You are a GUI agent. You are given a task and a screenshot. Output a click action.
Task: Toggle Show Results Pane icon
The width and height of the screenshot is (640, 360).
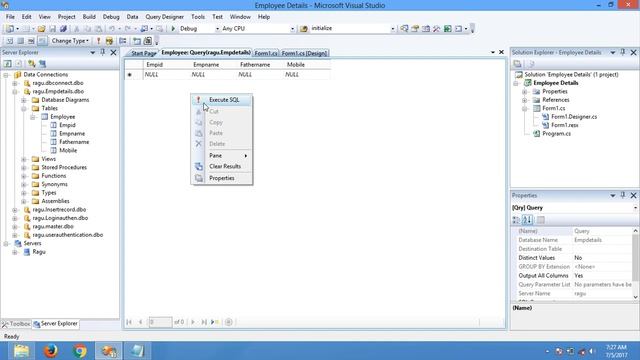click(x=42, y=41)
